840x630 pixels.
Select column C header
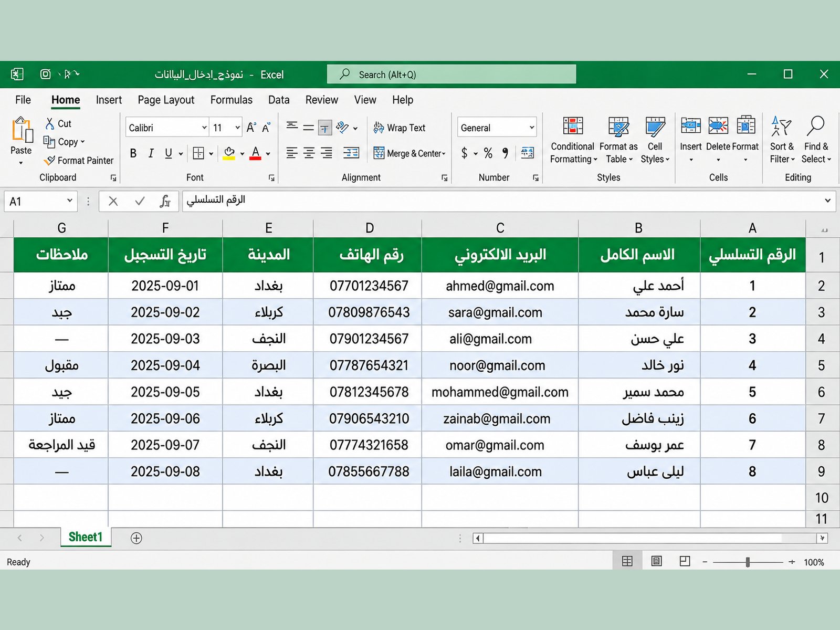pos(500,228)
